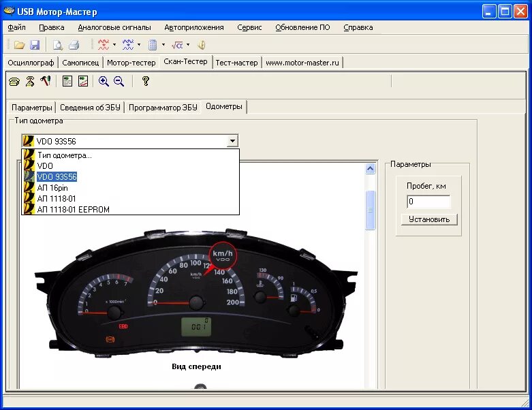The width and height of the screenshot is (532, 410).
Task: Click the Пробег, км input field
Action: (x=428, y=202)
